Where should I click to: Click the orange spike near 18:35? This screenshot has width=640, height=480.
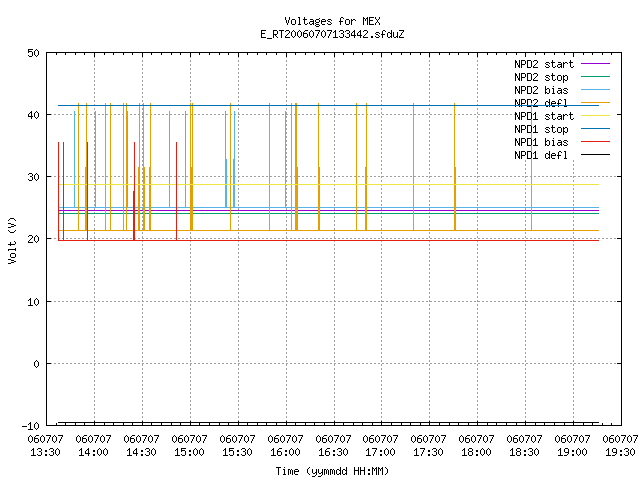click(531, 167)
